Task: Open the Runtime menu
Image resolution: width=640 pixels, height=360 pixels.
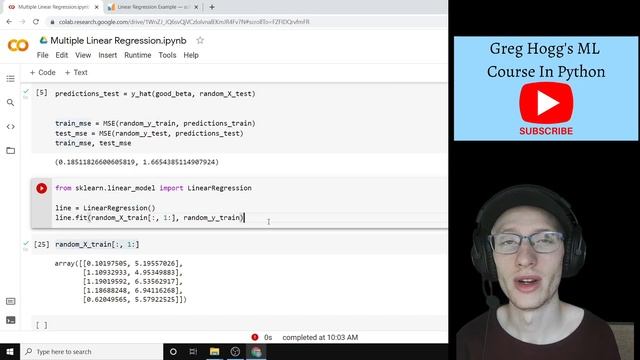Action: point(138,55)
